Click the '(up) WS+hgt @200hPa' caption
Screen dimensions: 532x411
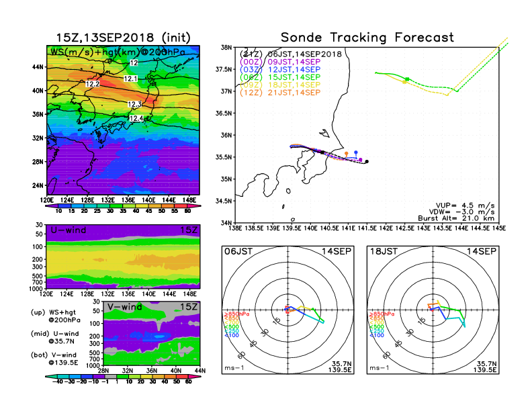pyautogui.click(x=55, y=316)
